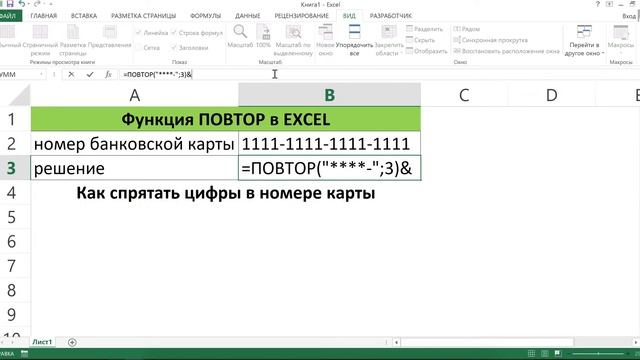Open the ВСТАВКА ribbon tab
Image resolution: width=640 pixels, height=360 pixels.
[84, 16]
